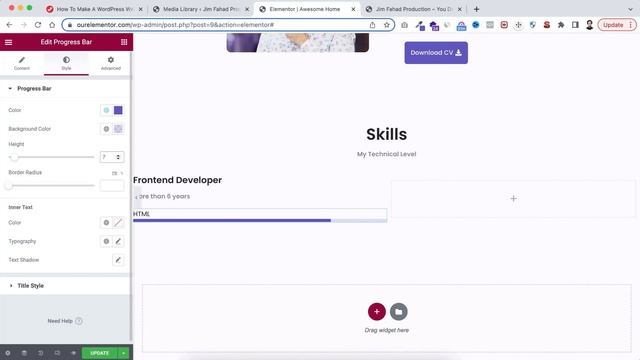Viewport: 640px width, 360px height.
Task: Open a new browser tab
Action: tap(476, 9)
